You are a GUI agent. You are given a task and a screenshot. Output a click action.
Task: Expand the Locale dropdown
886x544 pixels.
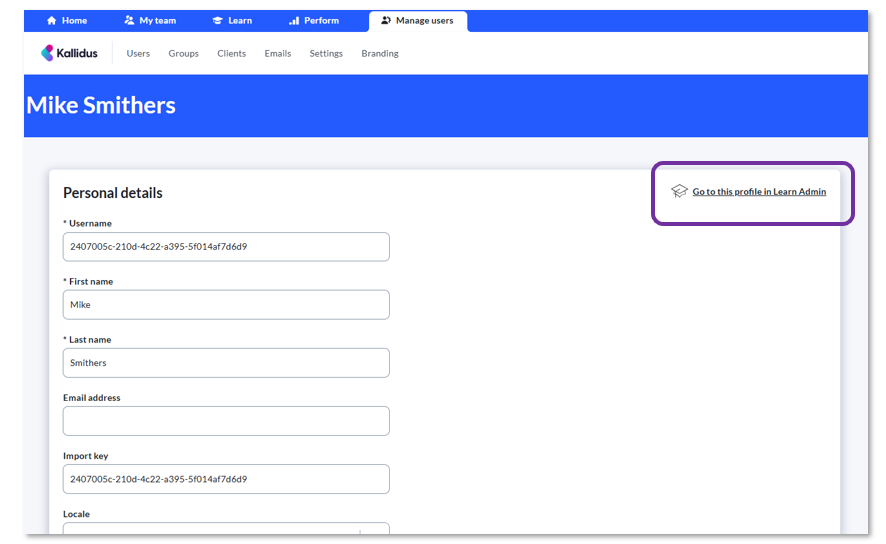pos(226,530)
